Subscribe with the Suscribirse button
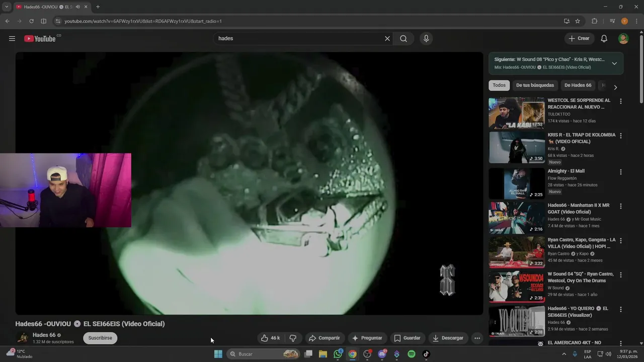 [x=100, y=338]
